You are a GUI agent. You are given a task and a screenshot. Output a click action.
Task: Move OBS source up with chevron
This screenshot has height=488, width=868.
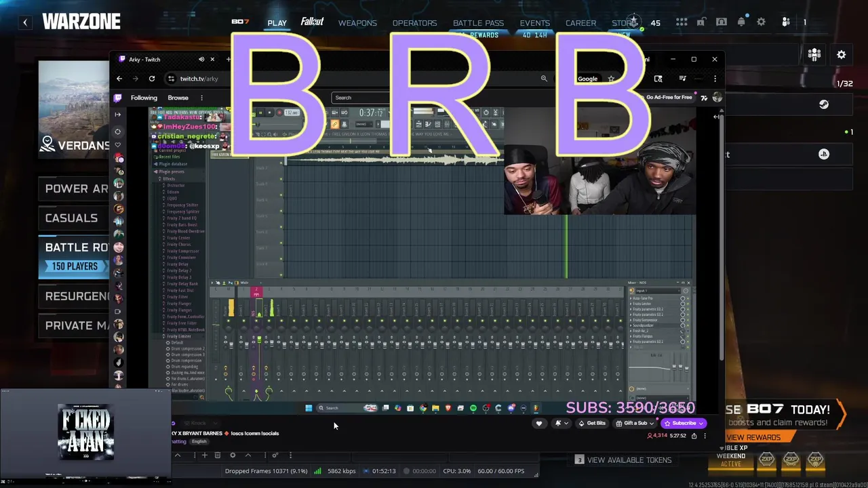point(248,455)
